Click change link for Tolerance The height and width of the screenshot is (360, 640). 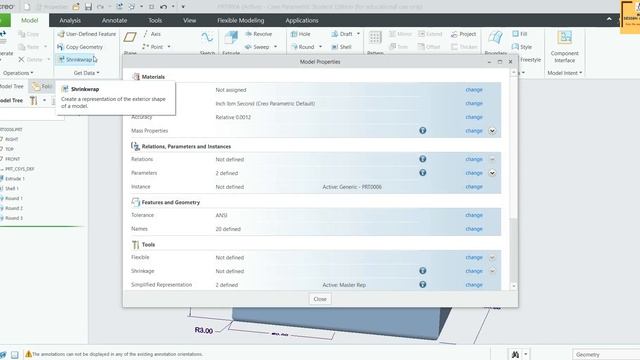(474, 215)
